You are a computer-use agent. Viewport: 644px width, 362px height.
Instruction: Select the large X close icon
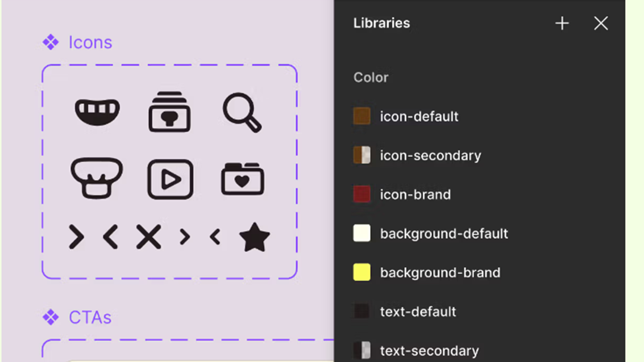pyautogui.click(x=149, y=237)
